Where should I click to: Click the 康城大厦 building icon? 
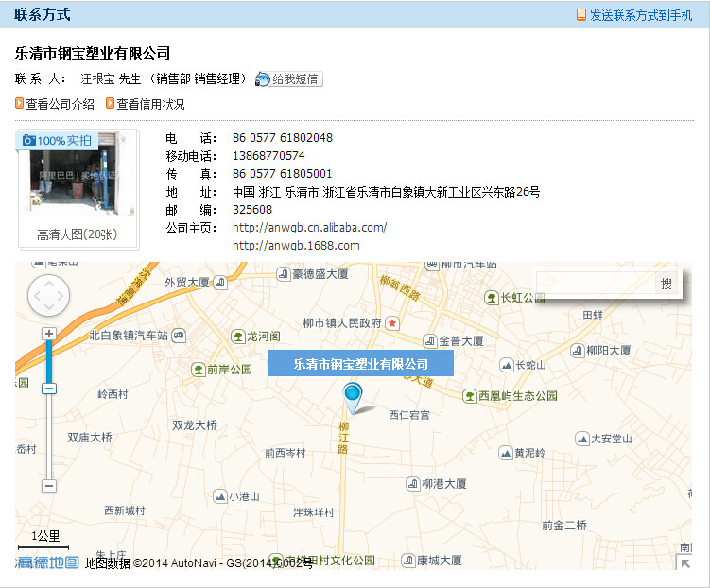pos(408,561)
